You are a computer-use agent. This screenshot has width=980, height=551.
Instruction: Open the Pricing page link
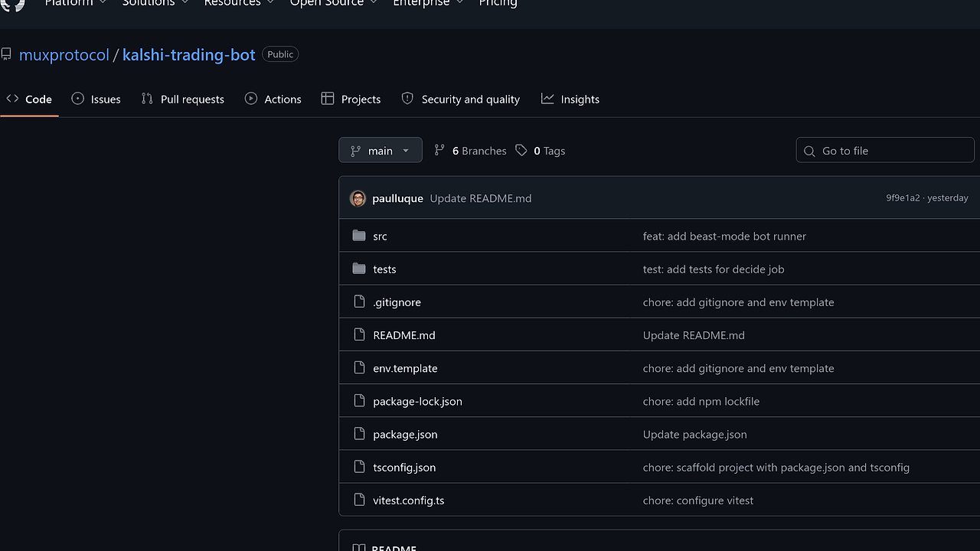[x=498, y=3]
